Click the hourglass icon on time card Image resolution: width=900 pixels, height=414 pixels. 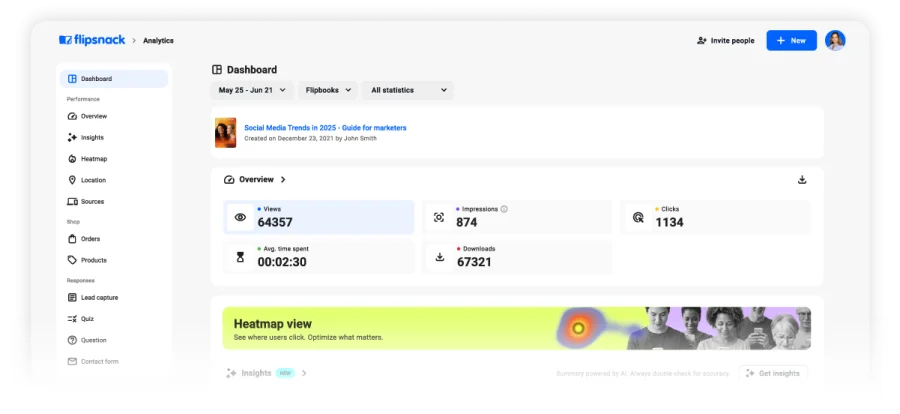[240, 257]
